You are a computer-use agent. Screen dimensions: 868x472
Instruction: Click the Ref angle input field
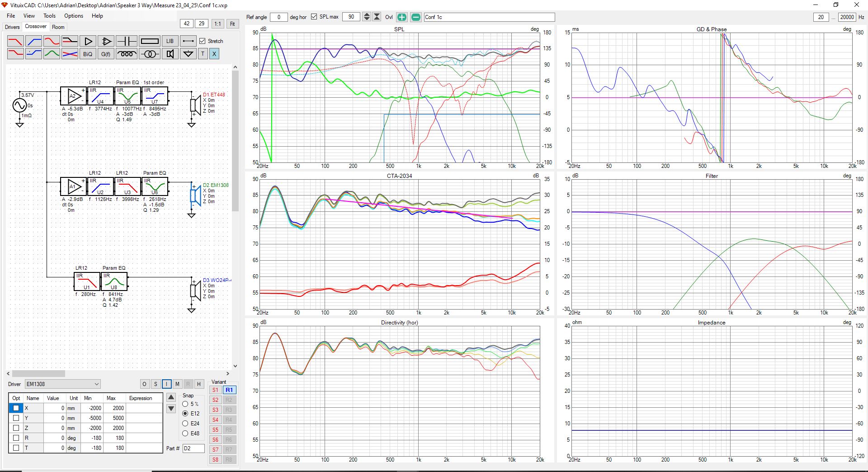point(278,17)
